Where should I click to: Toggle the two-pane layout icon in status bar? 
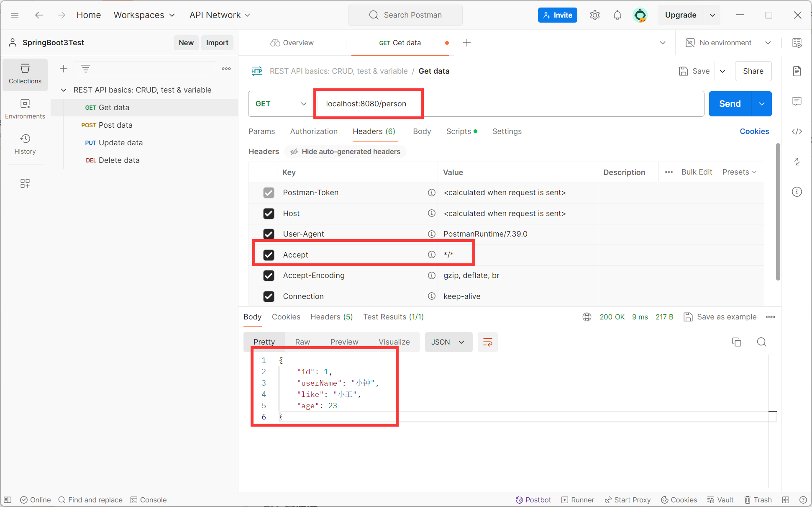pos(786,500)
